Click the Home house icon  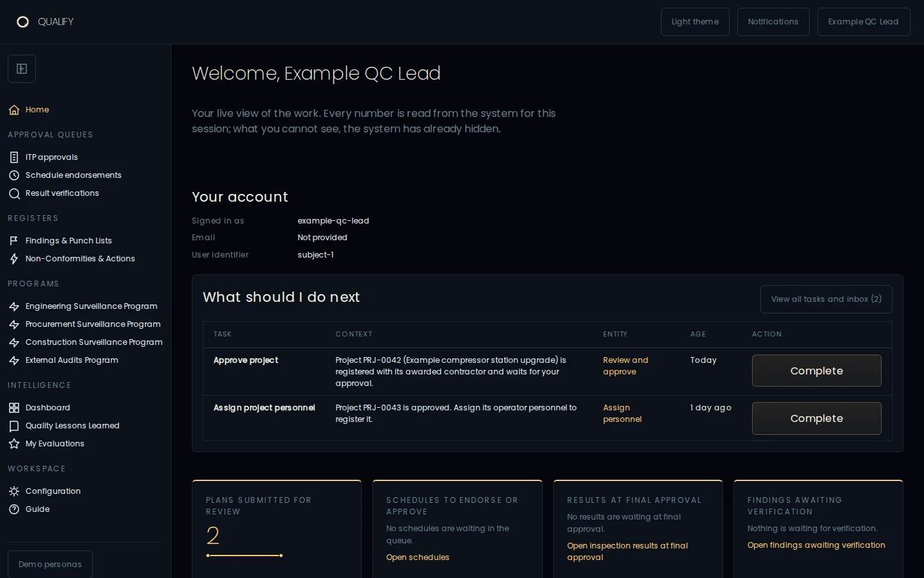pyautogui.click(x=14, y=110)
